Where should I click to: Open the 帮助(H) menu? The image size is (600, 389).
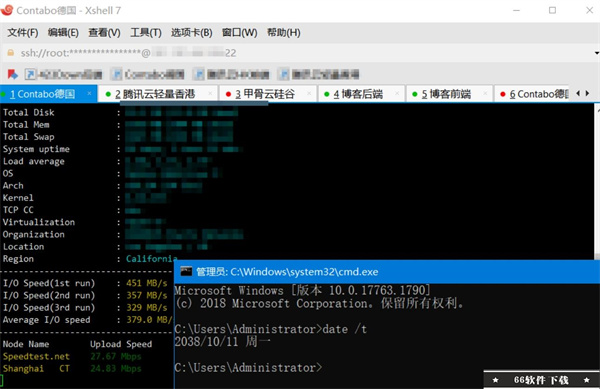coord(284,33)
